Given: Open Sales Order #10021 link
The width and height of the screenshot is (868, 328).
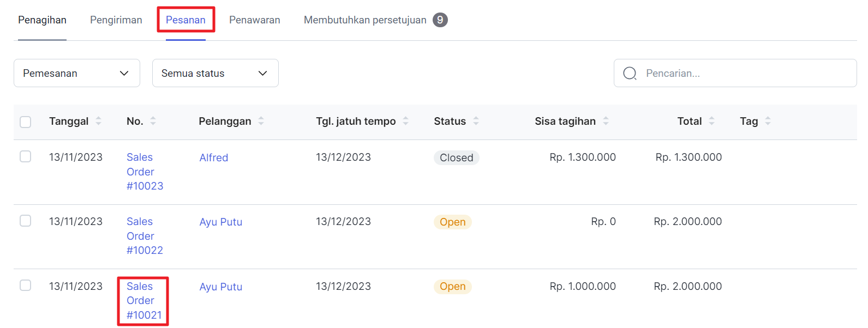Looking at the screenshot, I should click(143, 301).
